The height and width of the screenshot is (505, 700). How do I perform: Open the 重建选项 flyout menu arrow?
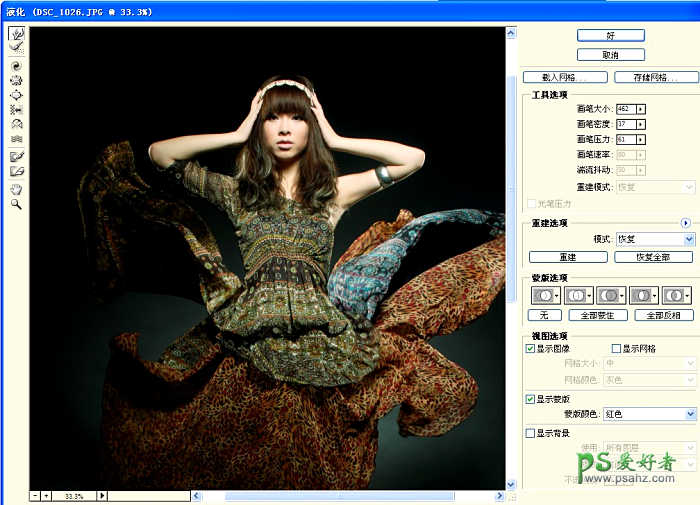(x=686, y=223)
